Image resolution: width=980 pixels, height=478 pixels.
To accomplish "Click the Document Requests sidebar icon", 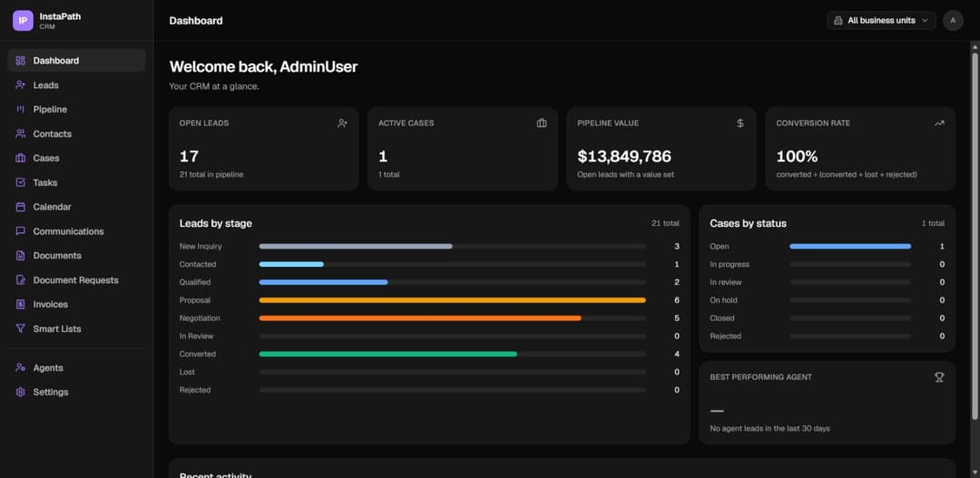I will 21,280.
